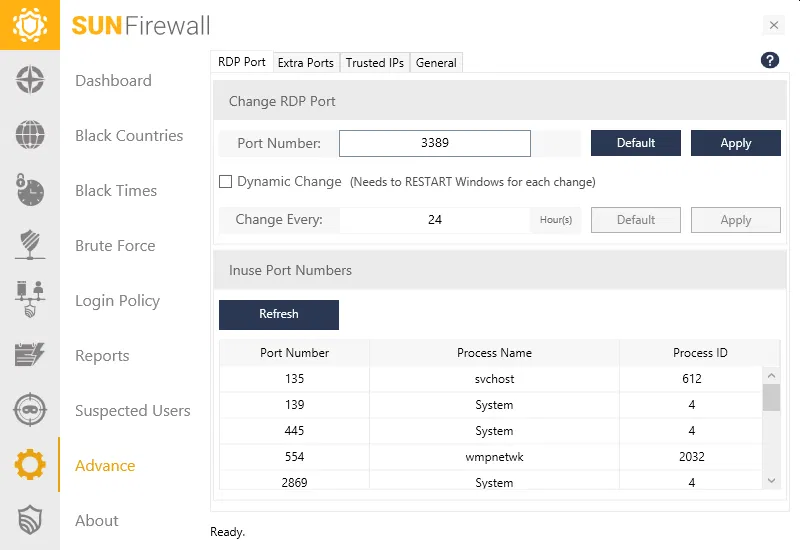Open the help question mark icon

769,60
